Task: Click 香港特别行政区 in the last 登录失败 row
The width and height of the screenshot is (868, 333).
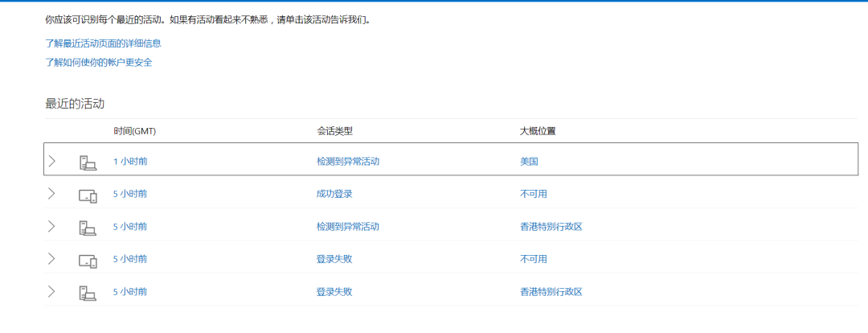Action: coord(551,292)
